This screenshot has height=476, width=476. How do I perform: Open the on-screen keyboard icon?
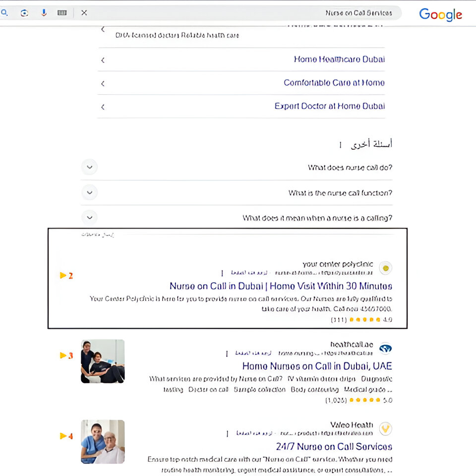click(x=62, y=13)
